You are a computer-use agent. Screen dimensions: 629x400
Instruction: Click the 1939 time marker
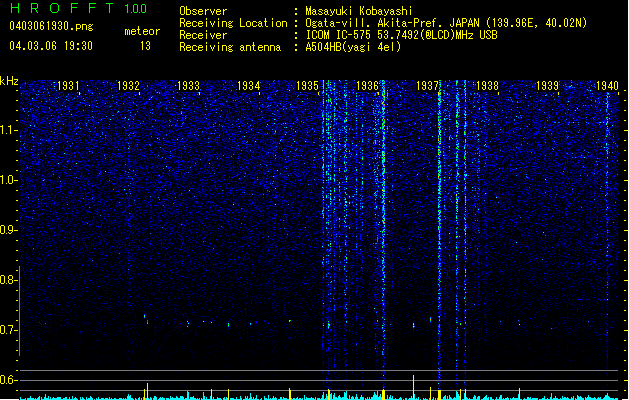pyautogui.click(x=548, y=86)
